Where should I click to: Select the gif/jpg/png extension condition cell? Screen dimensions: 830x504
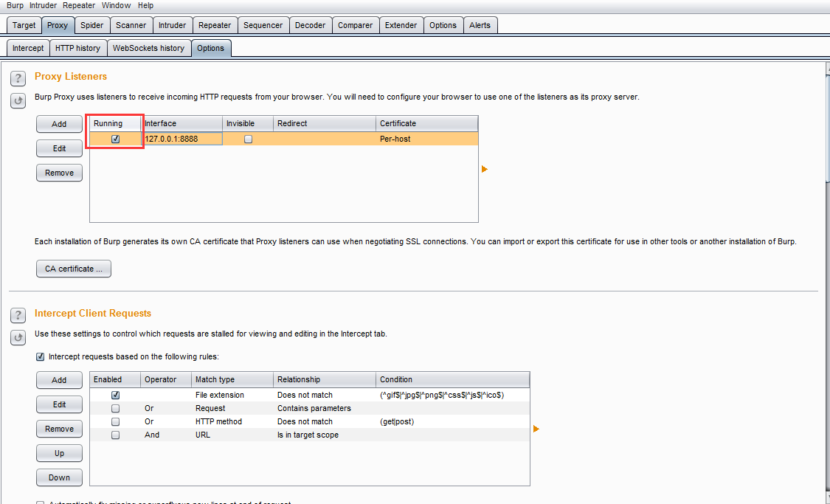pos(452,395)
